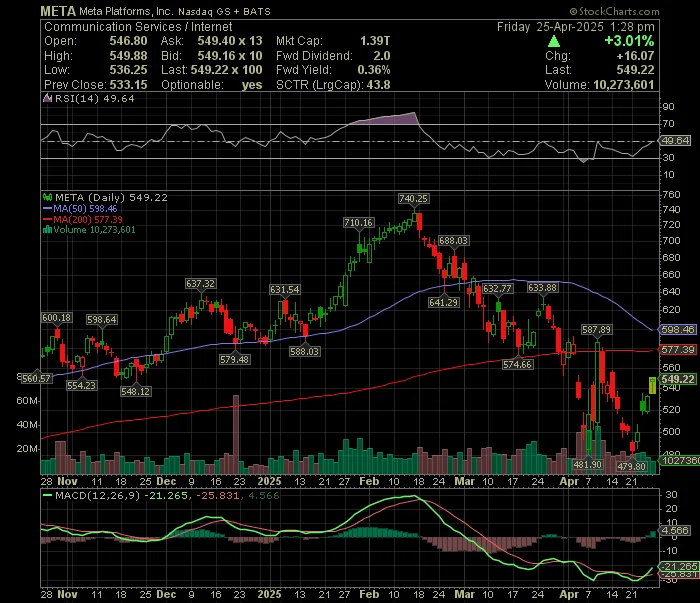Image resolution: width=700 pixels, height=603 pixels.
Task: Click the candlestick icon beside META (Daily)
Action: 47,197
